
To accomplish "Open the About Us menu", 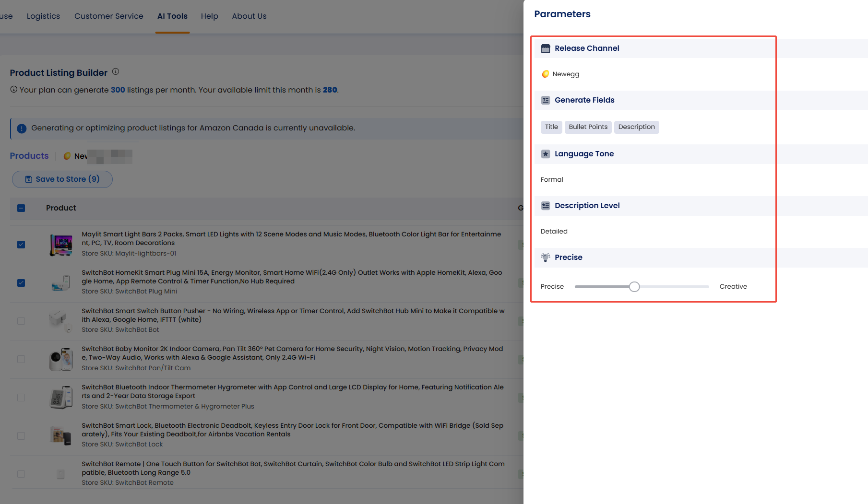I will click(x=250, y=16).
